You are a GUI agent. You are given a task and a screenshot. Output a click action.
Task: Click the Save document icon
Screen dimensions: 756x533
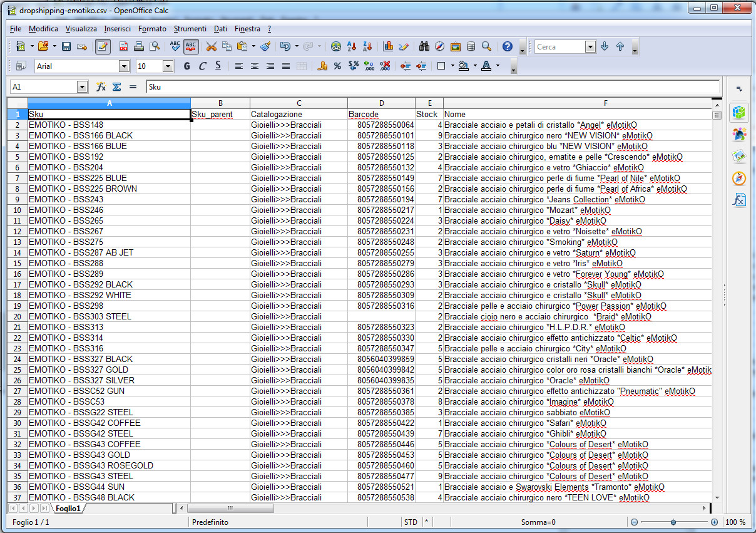(66, 47)
